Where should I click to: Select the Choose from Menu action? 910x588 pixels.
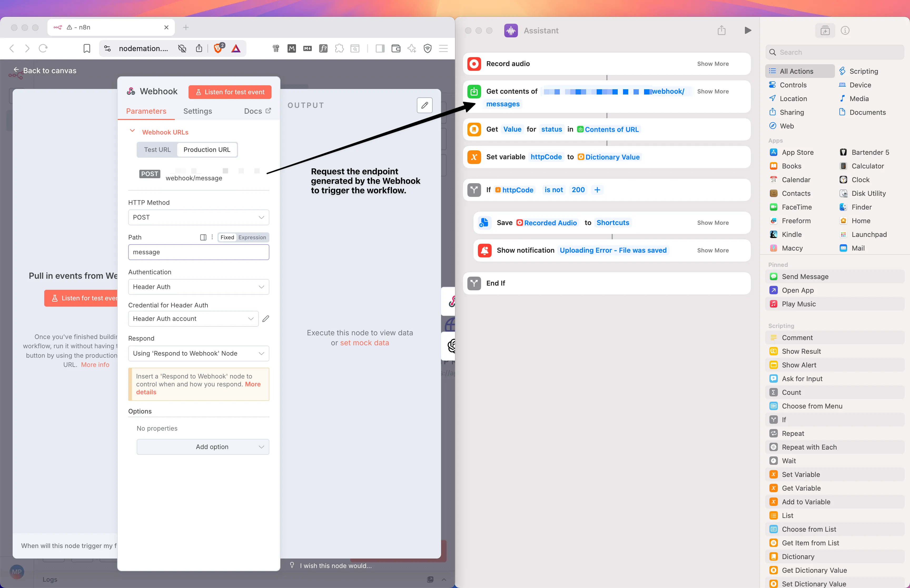[x=834, y=406]
